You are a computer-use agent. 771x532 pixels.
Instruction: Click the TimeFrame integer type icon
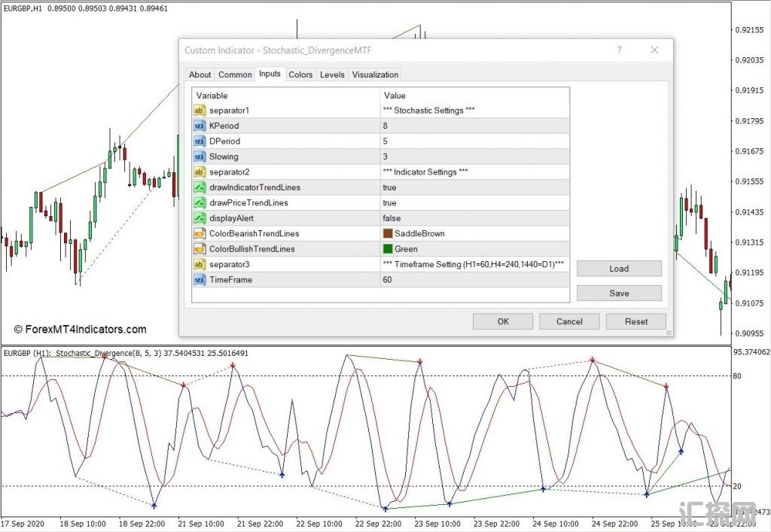coord(200,279)
